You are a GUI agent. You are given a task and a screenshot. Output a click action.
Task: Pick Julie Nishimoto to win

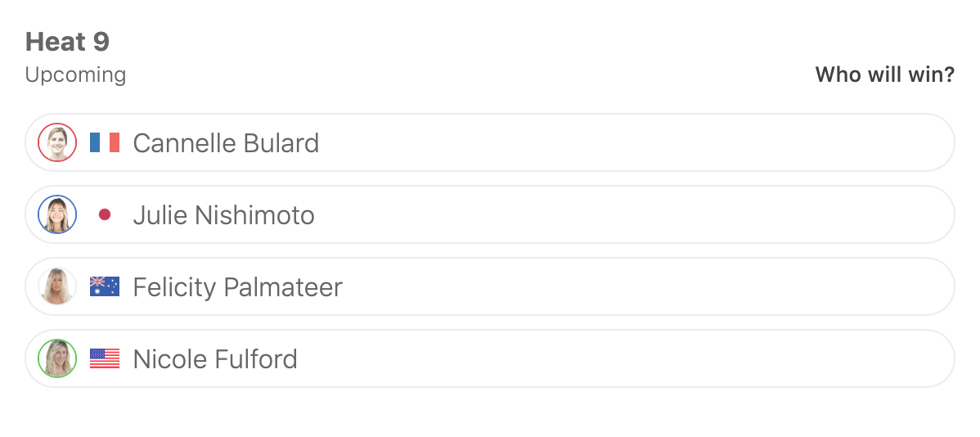tap(573, 215)
